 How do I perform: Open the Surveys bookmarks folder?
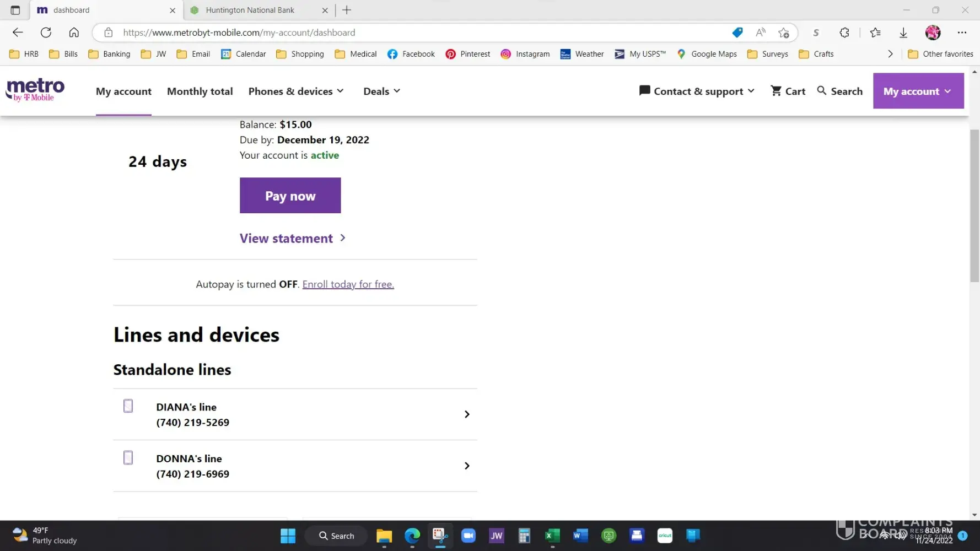[x=768, y=54]
